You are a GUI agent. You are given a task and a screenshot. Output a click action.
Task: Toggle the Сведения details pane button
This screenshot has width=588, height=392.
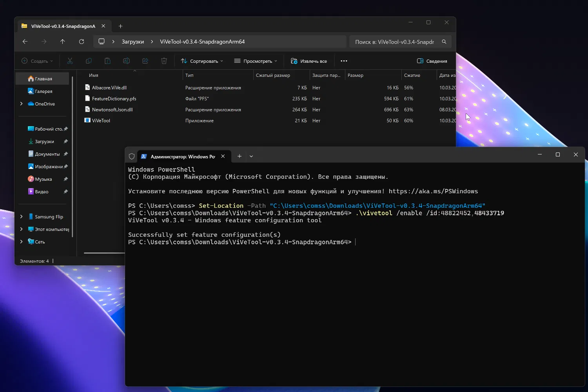tap(432, 61)
